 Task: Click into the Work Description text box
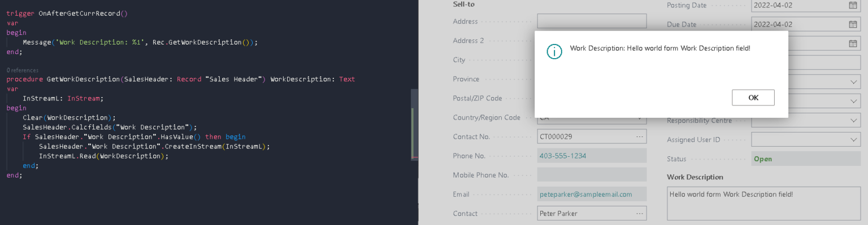pyautogui.click(x=763, y=204)
